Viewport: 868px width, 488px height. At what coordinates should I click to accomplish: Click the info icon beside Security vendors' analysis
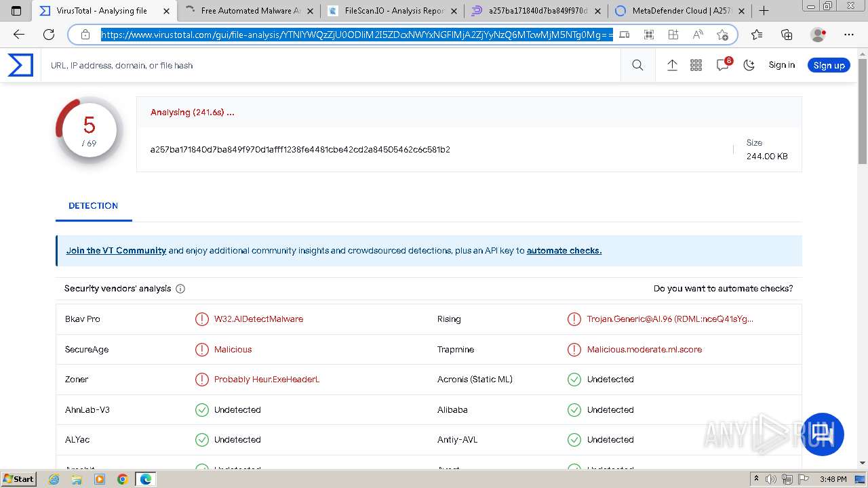[180, 289]
